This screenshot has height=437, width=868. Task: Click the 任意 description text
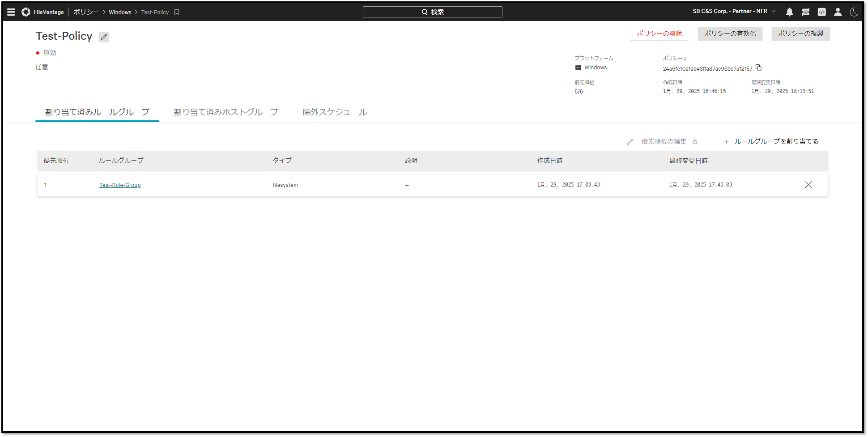pyautogui.click(x=42, y=67)
